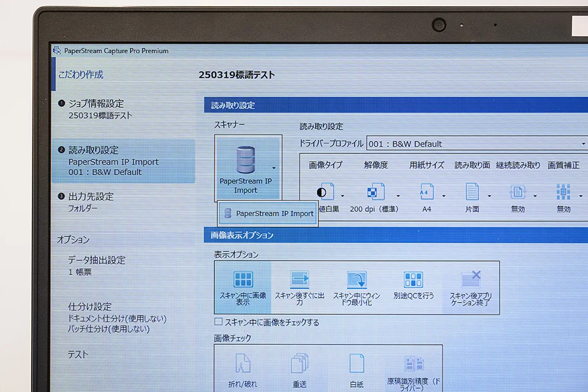Enable スキャン中に画像をチェックする checkbox
This screenshot has height=392, width=588.
click(x=218, y=322)
